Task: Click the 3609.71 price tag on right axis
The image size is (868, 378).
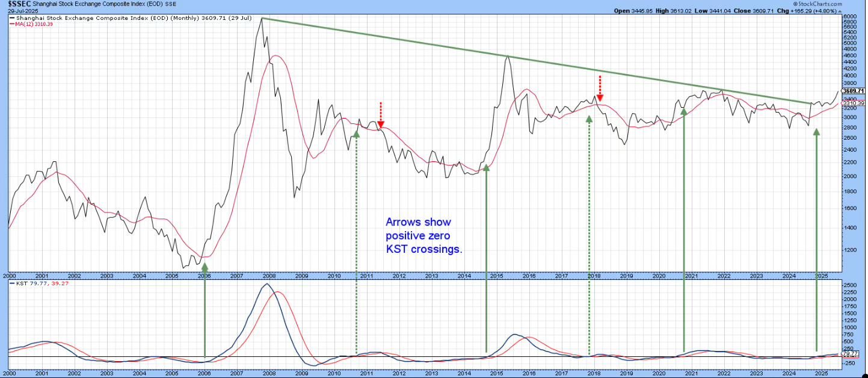Action: click(x=854, y=91)
